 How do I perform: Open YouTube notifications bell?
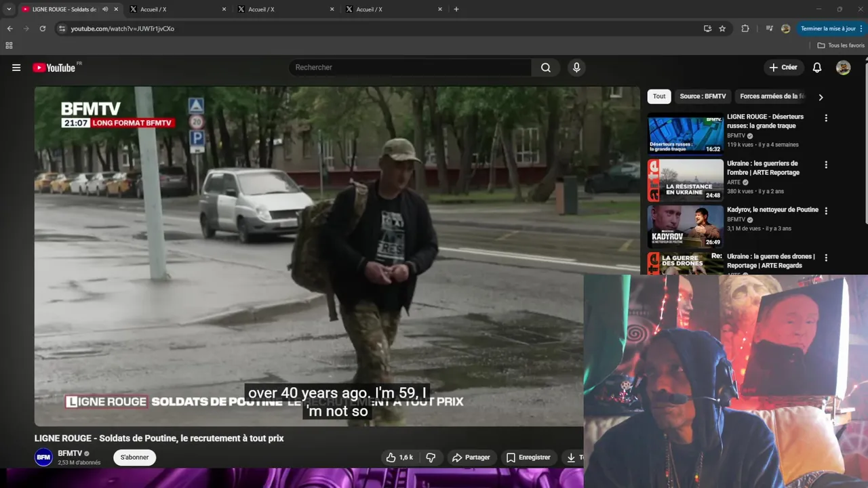(817, 68)
